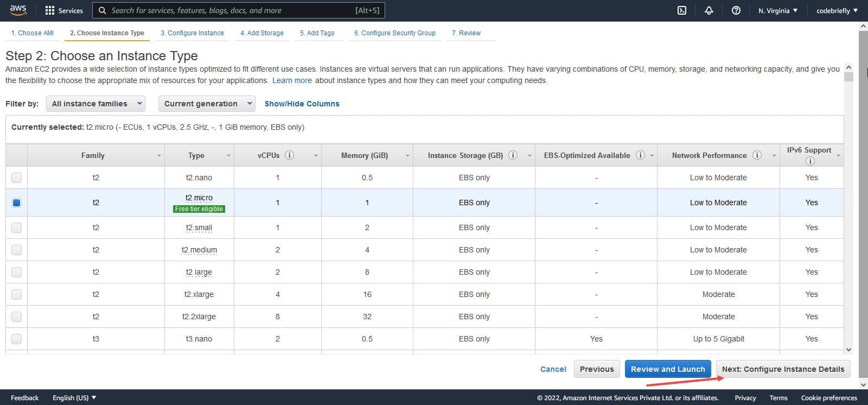Click the page scrollbar down arrow
The image size is (868, 405).
(x=863, y=384)
